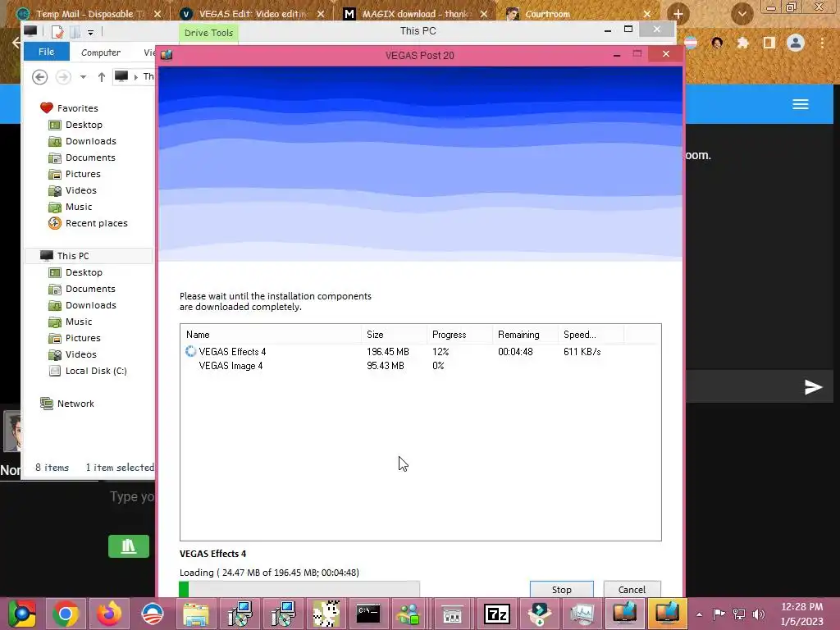Switch to VEGAS Edit browser tab
Image resolution: width=840 pixels, height=630 pixels.
point(249,14)
